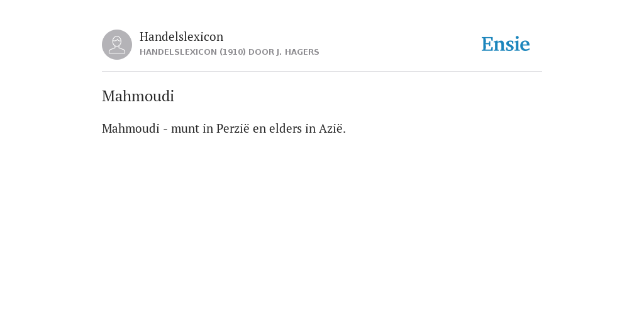Screen dimensions: 644x322
Task: Select the word munt in the definition
Action: pos(186,128)
